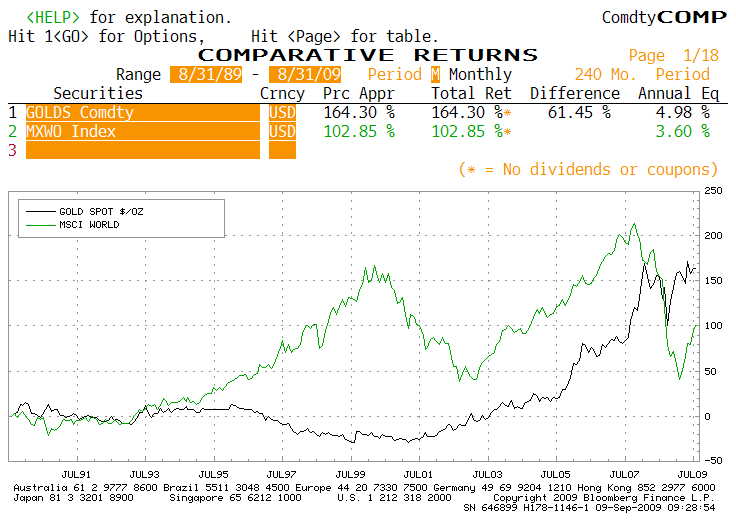
Task: Click the GOLDS Comdty security field
Action: tap(143, 113)
